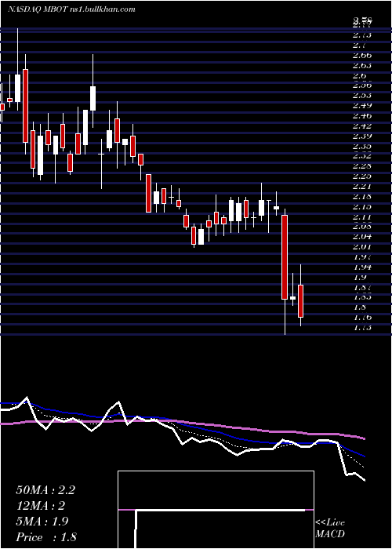
Task: Click the 2.28 price axis label
Action: (362, 165)
